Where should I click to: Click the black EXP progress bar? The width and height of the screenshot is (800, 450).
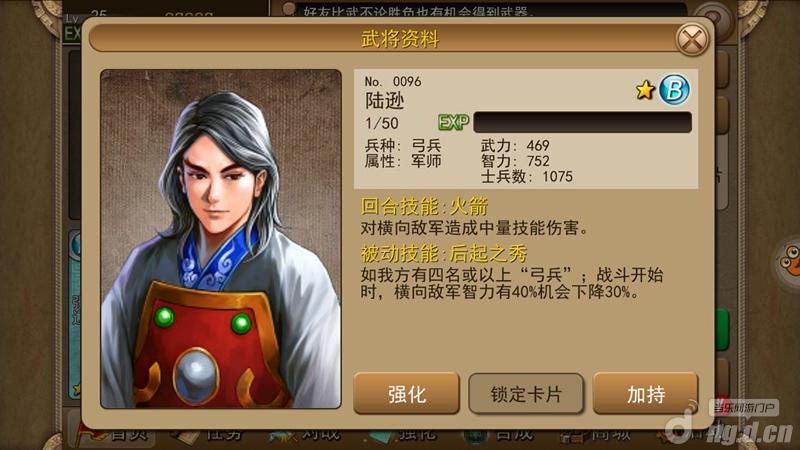pos(583,122)
